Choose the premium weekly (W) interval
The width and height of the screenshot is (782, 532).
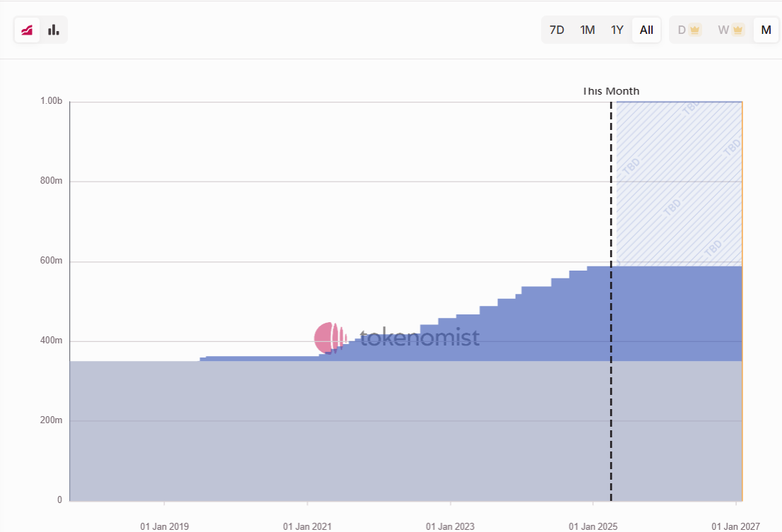pos(730,30)
